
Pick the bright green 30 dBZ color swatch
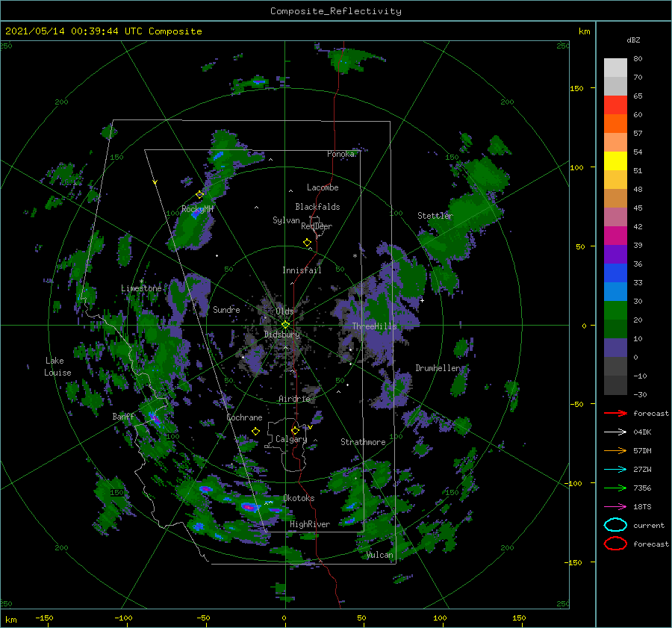[615, 311]
